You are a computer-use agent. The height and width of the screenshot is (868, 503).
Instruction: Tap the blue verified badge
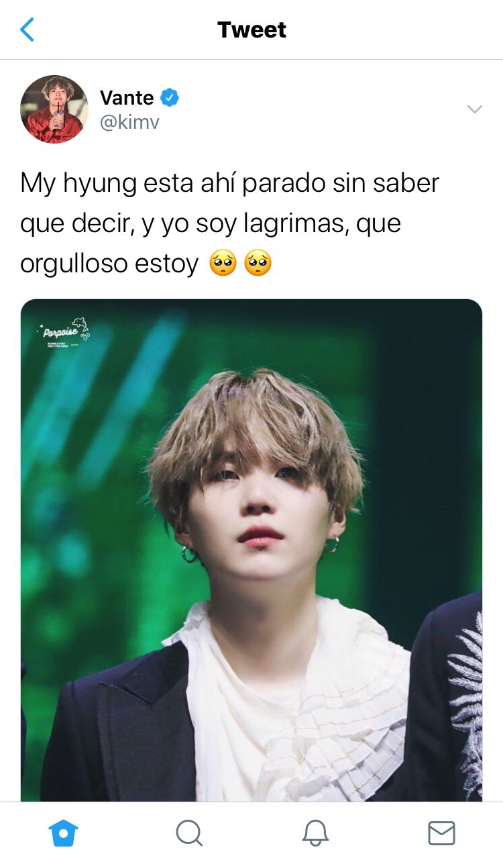(170, 98)
